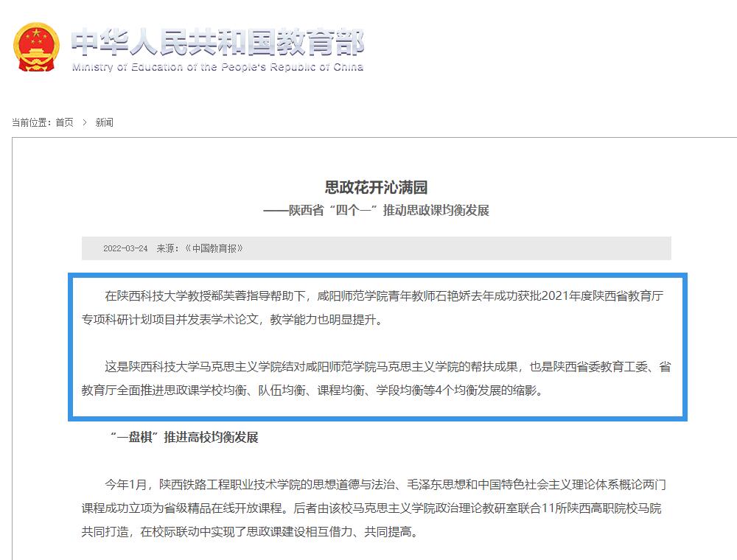Click the publication date 2022-03-24
Image resolution: width=737 pixels, height=560 pixels.
pos(125,248)
